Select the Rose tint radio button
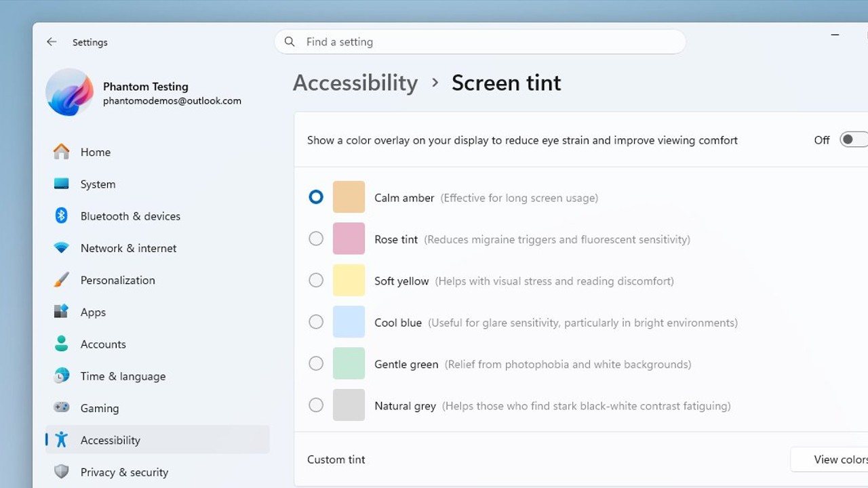 click(x=316, y=239)
